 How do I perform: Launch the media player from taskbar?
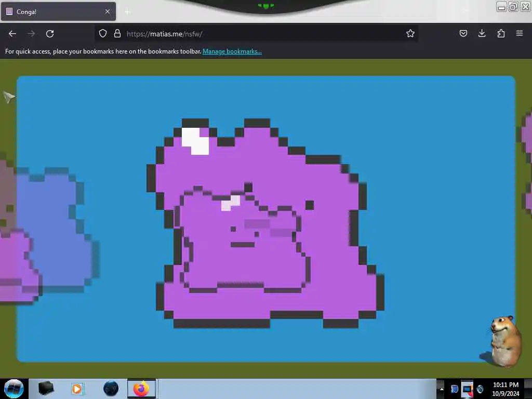click(77, 389)
